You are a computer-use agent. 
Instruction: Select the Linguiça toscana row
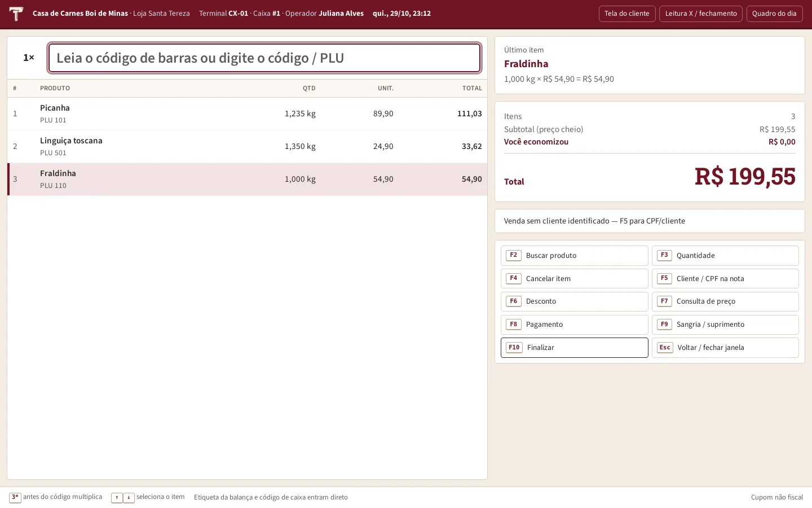[247, 146]
